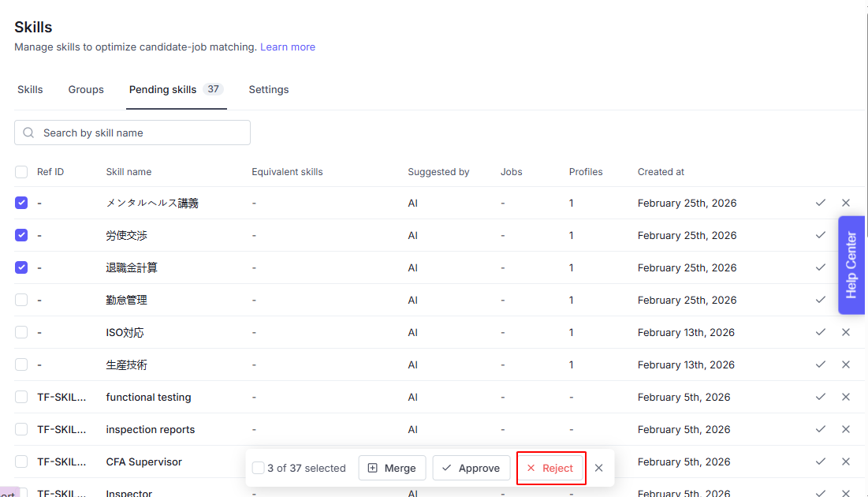868x497 pixels.
Task: Reject the functional testing skill row
Action: coord(846,397)
